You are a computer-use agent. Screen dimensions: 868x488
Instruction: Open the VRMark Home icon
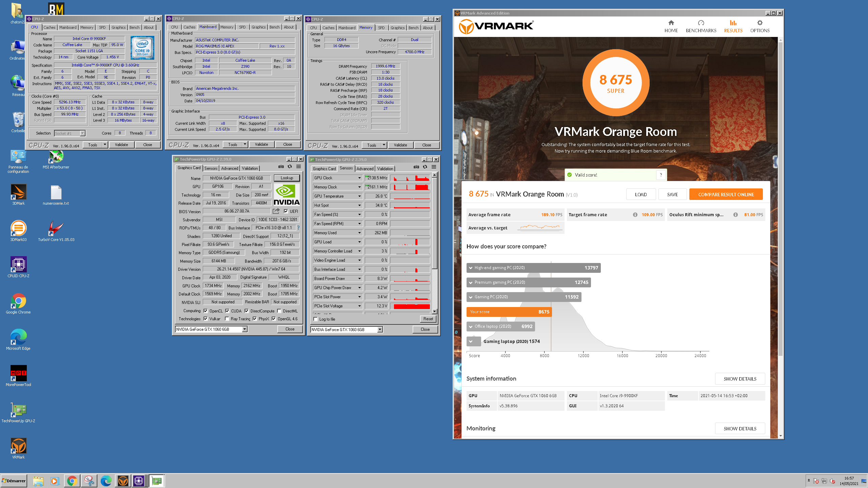coord(671,23)
